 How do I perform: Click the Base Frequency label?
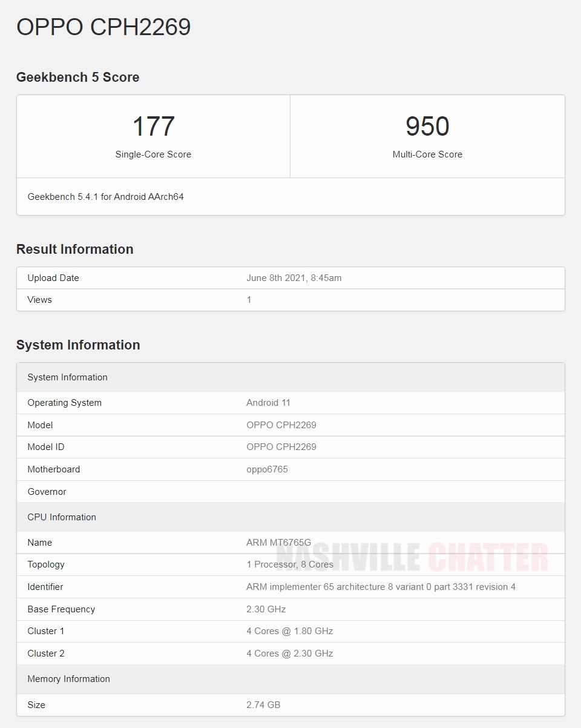pyautogui.click(x=61, y=609)
